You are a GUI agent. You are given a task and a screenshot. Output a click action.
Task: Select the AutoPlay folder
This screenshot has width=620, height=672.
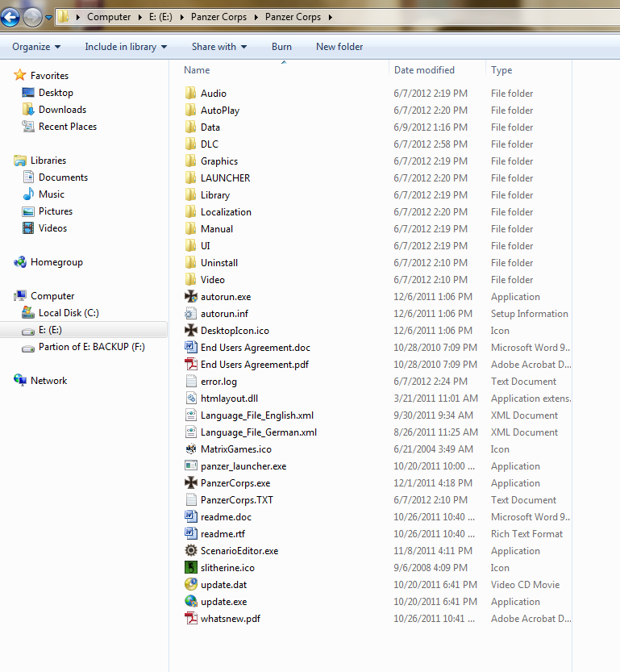pyautogui.click(x=219, y=111)
